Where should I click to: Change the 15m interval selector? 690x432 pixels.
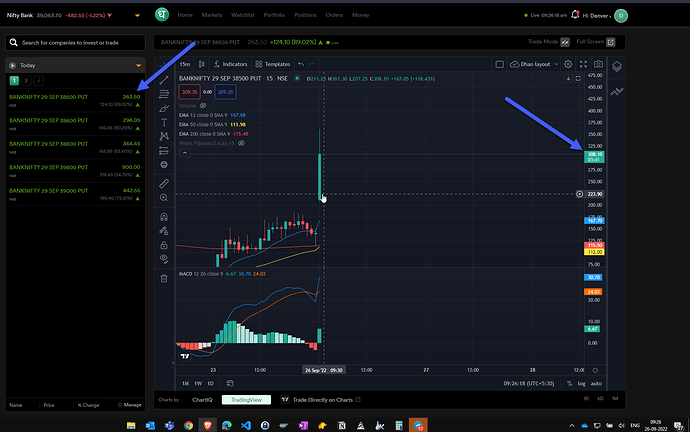click(185, 64)
